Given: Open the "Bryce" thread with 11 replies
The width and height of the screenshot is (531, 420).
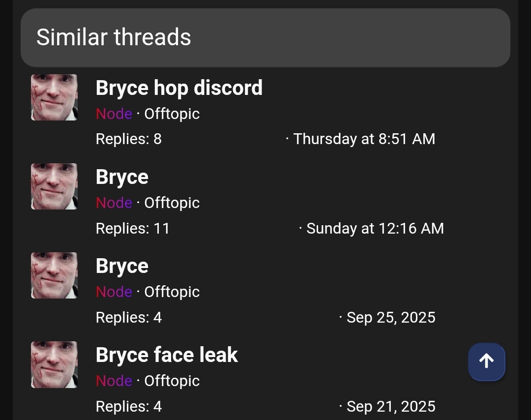Looking at the screenshot, I should [122, 177].
